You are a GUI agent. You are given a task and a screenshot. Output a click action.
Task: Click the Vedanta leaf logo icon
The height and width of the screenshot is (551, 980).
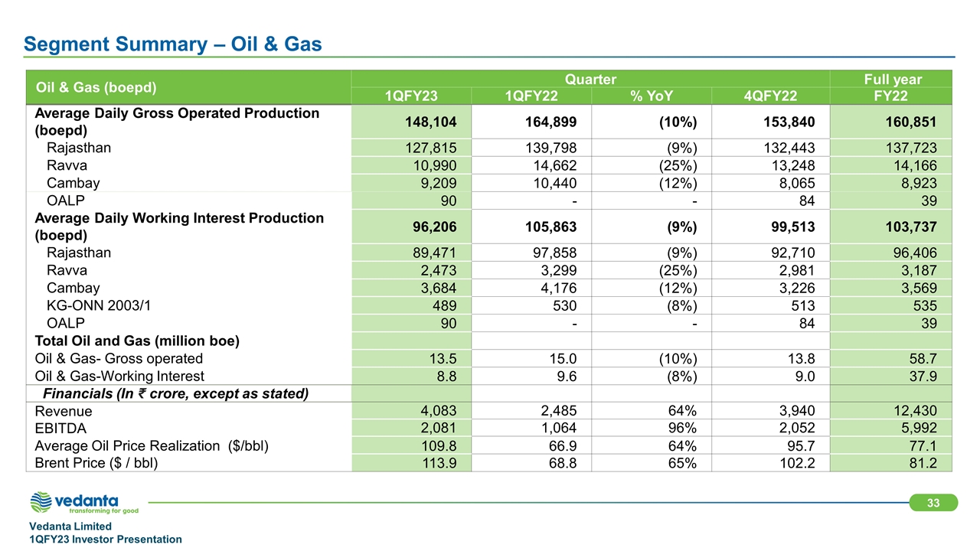[x=41, y=503]
